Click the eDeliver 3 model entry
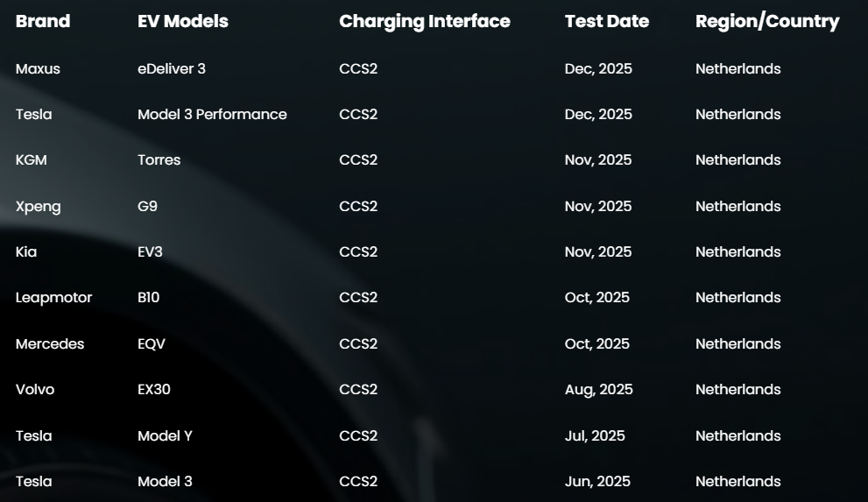Image resolution: width=868 pixels, height=502 pixels. coord(172,69)
